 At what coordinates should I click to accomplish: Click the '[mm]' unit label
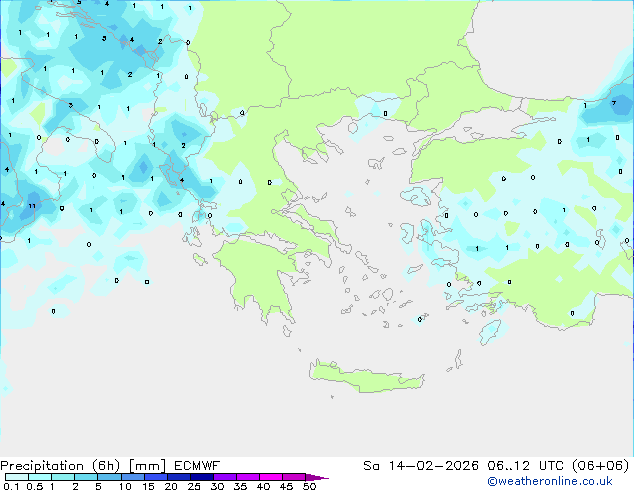pyautogui.click(x=147, y=466)
